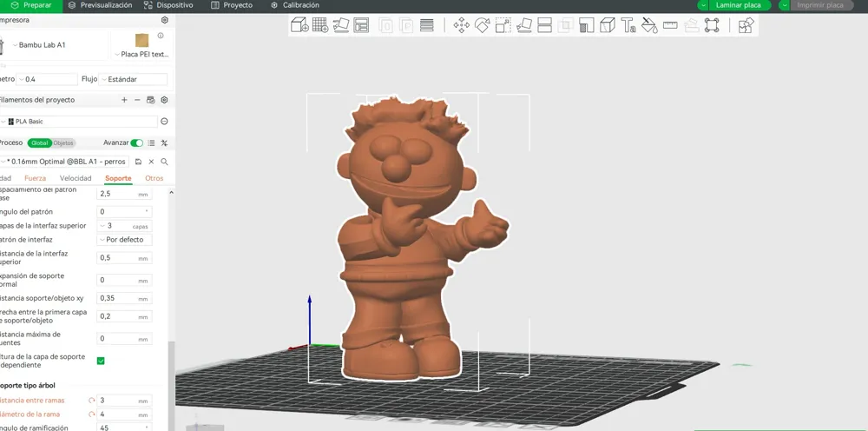Select the Measure ruler tool
868x431 pixels.
coord(670,25)
